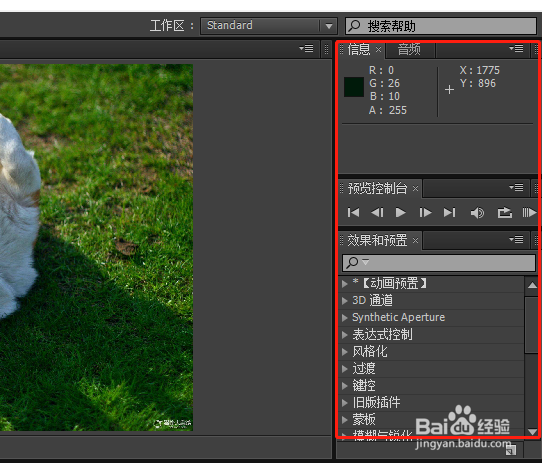Open the composition viewer panel menu
Image resolution: width=542 pixels, height=463 pixels.
point(306,48)
